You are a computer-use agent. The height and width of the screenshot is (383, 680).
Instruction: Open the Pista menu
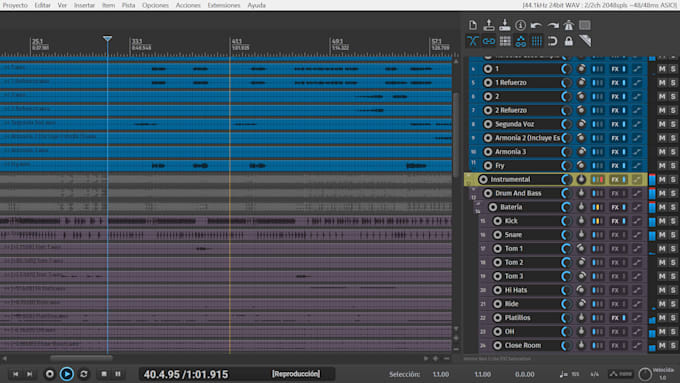pyautogui.click(x=128, y=5)
